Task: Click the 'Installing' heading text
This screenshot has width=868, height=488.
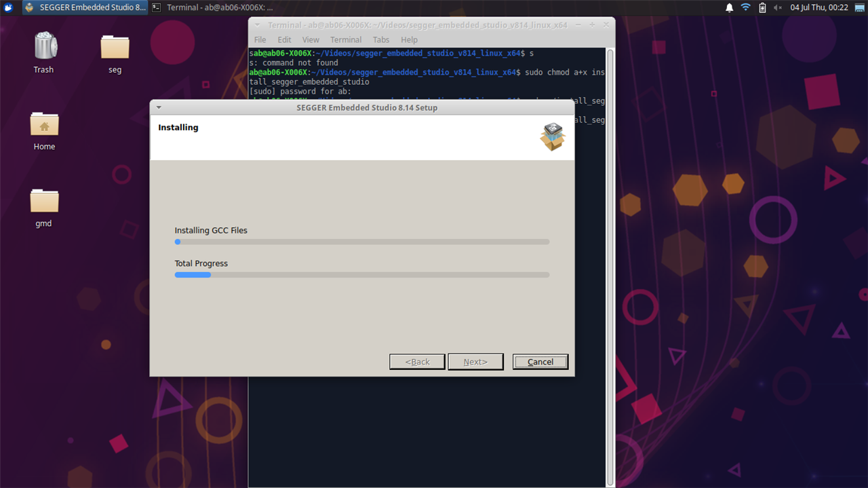Action: [178, 127]
